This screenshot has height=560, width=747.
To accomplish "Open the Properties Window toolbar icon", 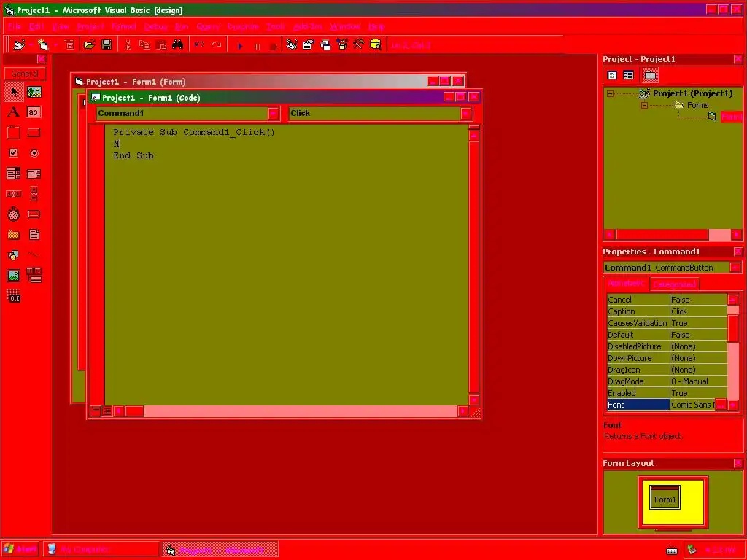I will pos(309,44).
